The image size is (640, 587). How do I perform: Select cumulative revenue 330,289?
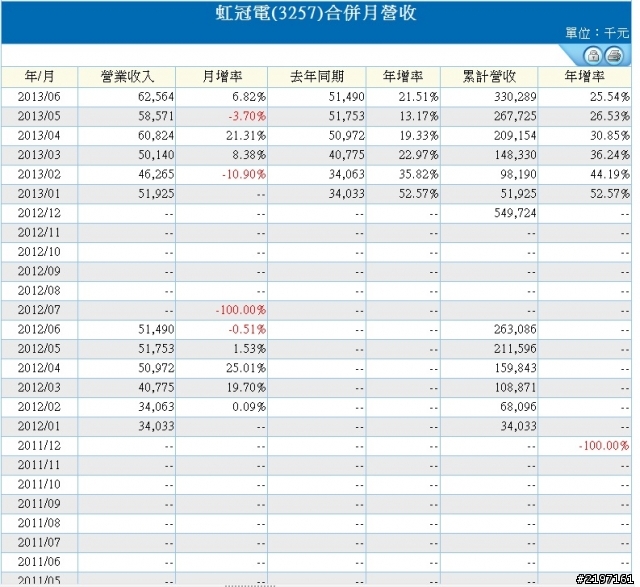point(515,97)
